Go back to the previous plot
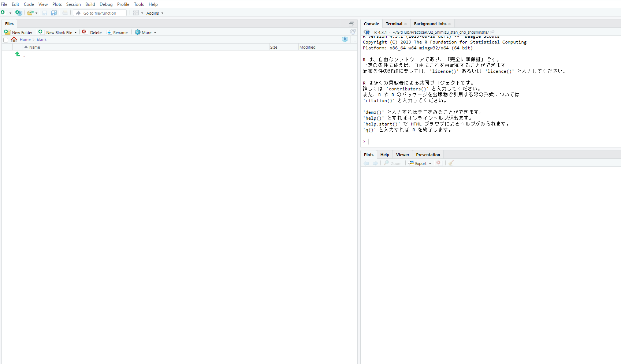621x364 pixels. click(366, 163)
